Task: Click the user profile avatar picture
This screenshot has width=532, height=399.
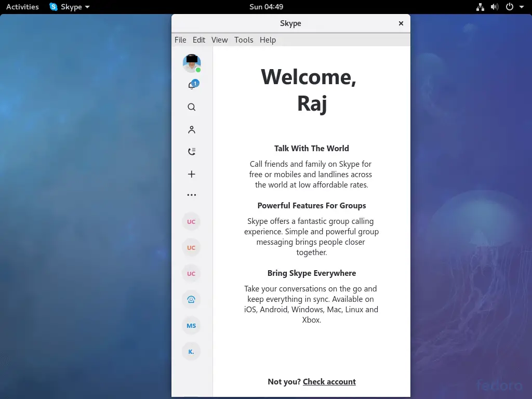Action: pyautogui.click(x=192, y=63)
